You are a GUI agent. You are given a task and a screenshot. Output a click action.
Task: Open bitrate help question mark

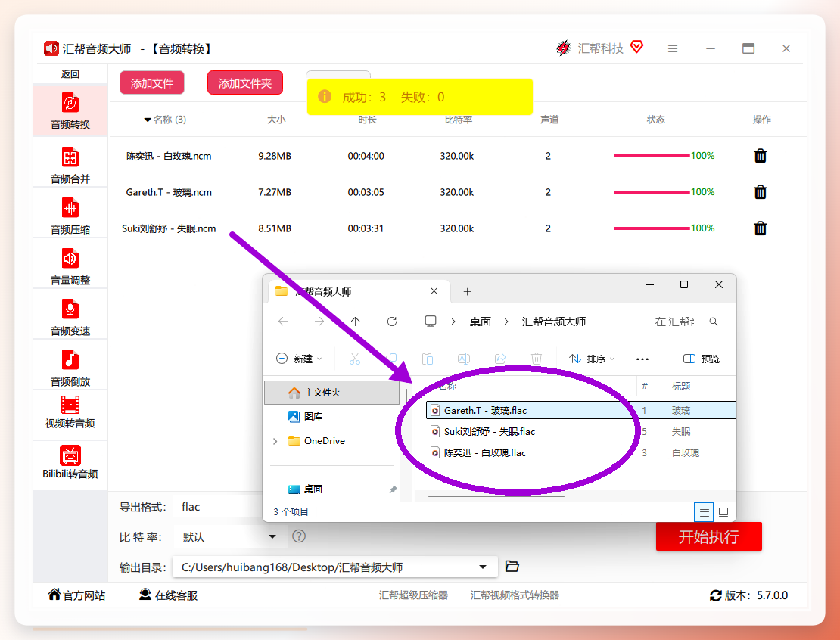tap(299, 536)
